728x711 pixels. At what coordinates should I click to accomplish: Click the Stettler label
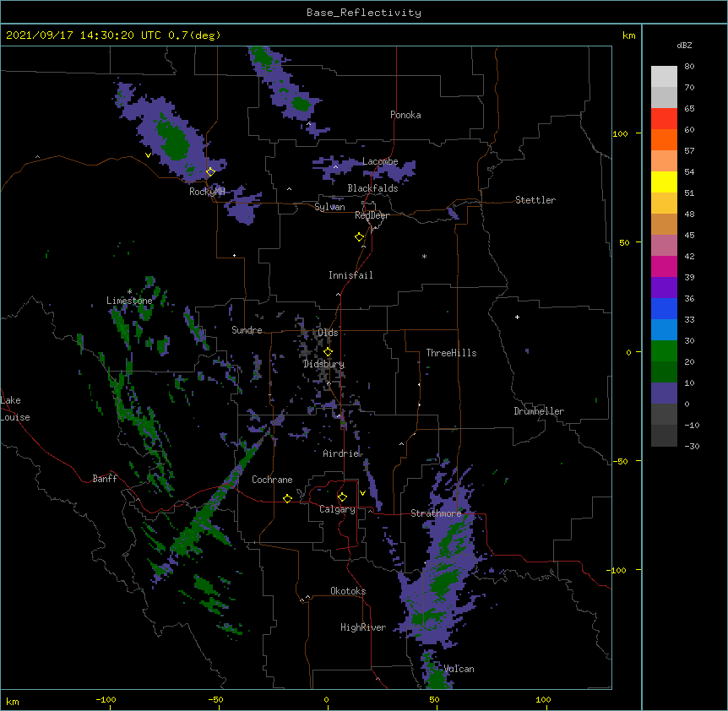pyautogui.click(x=535, y=200)
